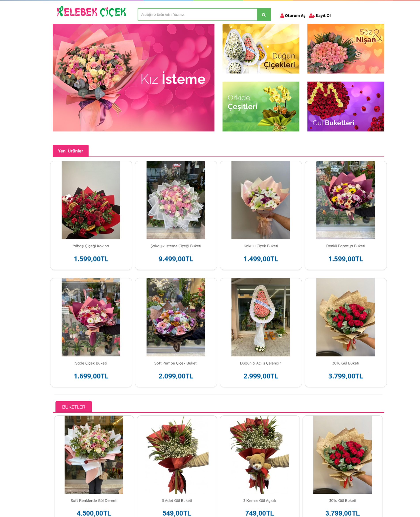
Task: Click the Renkli Papatya Buketi product title
Action: click(x=345, y=246)
